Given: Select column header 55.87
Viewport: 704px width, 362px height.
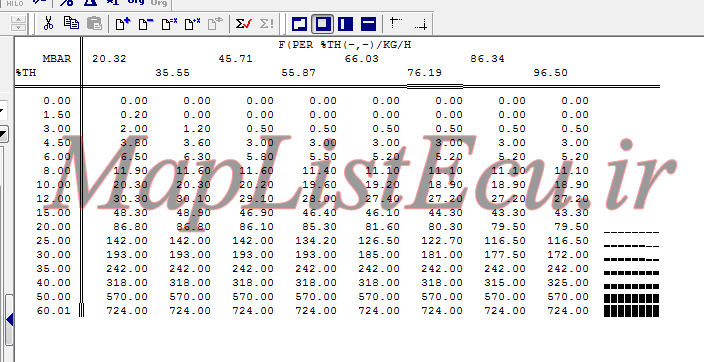Looking at the screenshot, I should tap(298, 73).
